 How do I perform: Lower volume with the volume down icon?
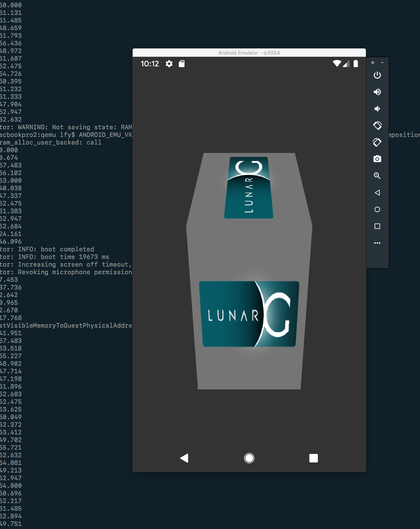pos(377,109)
